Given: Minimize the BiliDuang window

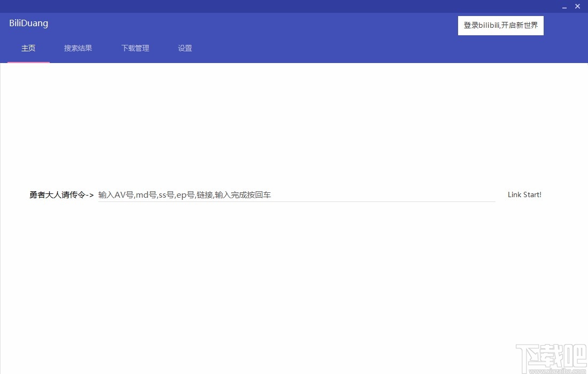Looking at the screenshot, I should [x=564, y=6].
